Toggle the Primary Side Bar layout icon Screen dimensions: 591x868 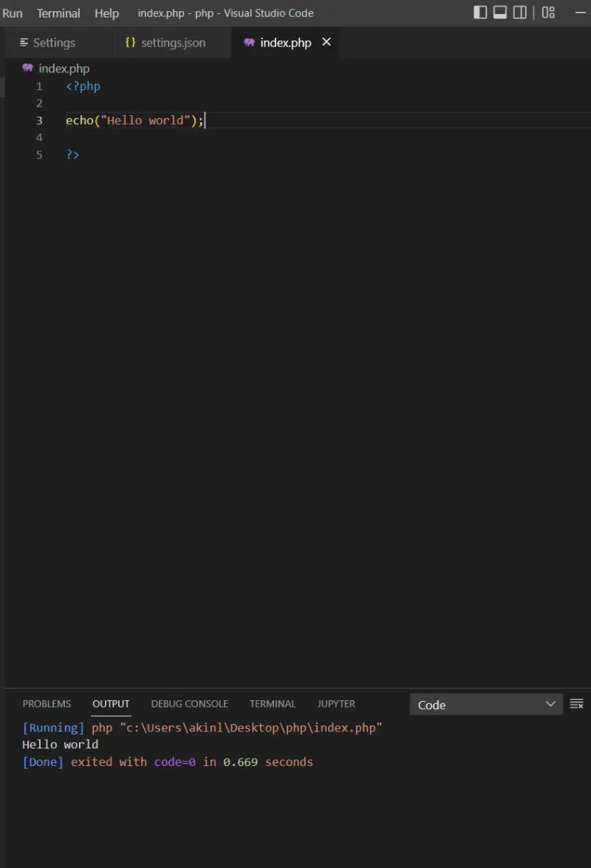coord(479,13)
